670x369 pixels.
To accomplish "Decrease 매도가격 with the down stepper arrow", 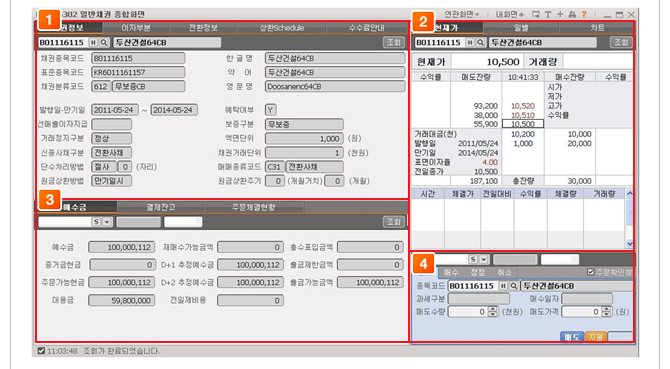I will [607, 314].
